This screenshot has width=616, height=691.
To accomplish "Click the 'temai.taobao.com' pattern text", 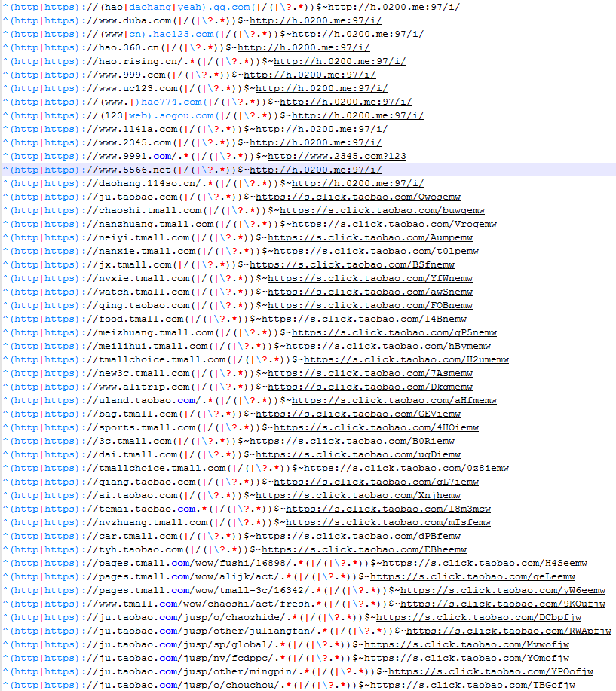I will point(147,509).
